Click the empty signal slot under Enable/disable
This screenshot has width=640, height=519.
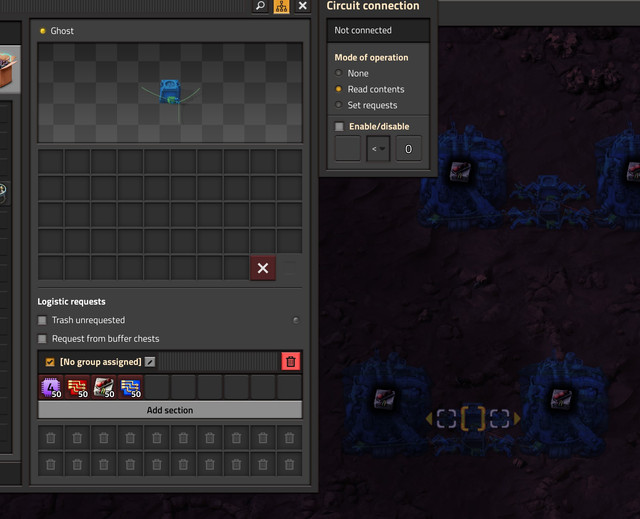point(348,149)
